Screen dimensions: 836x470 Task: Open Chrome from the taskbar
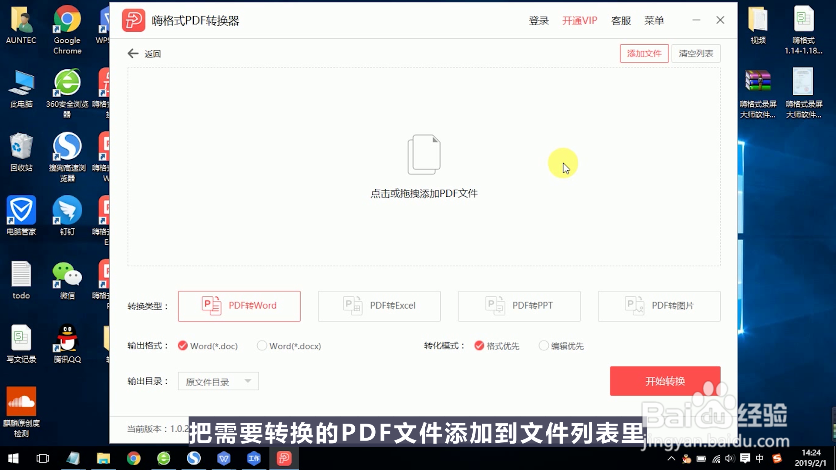(x=133, y=458)
